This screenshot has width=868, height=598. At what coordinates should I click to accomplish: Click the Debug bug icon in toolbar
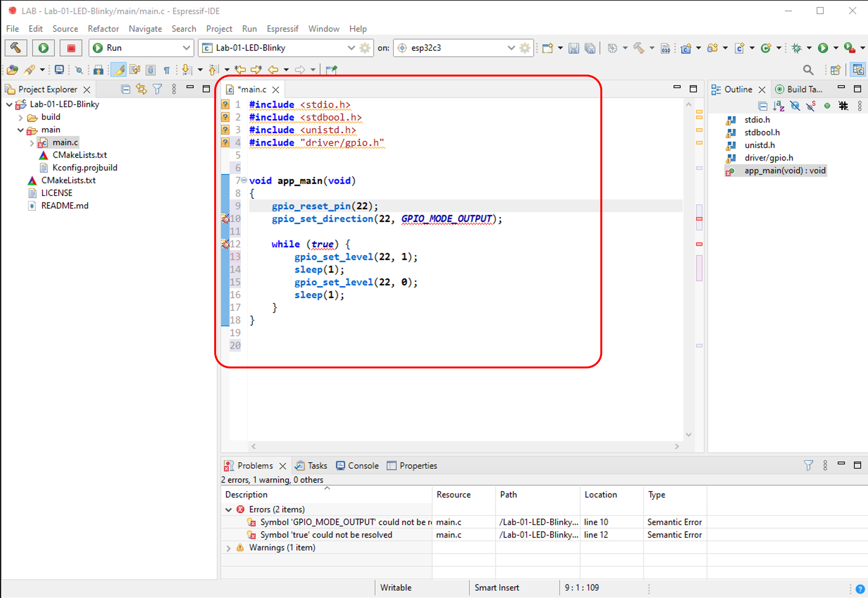[796, 48]
